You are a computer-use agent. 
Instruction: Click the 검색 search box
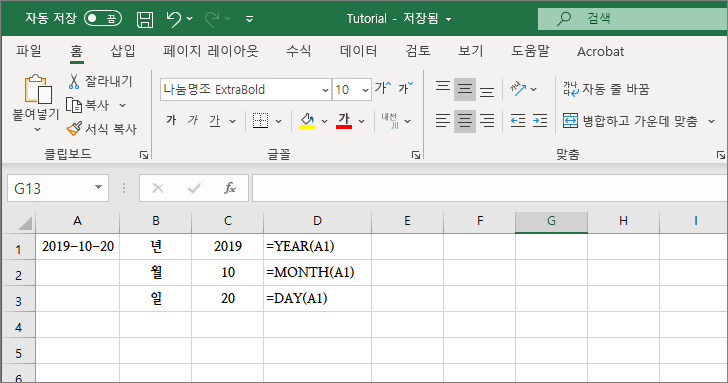pyautogui.click(x=633, y=19)
